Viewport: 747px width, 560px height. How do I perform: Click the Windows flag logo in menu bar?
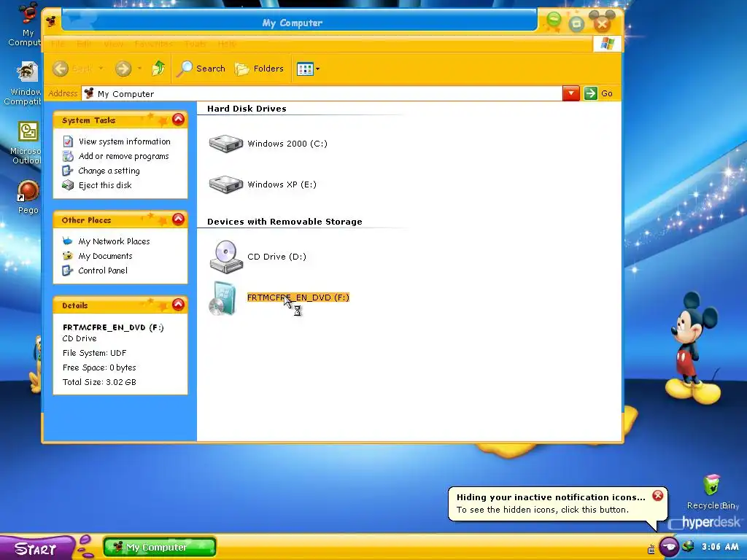click(607, 44)
